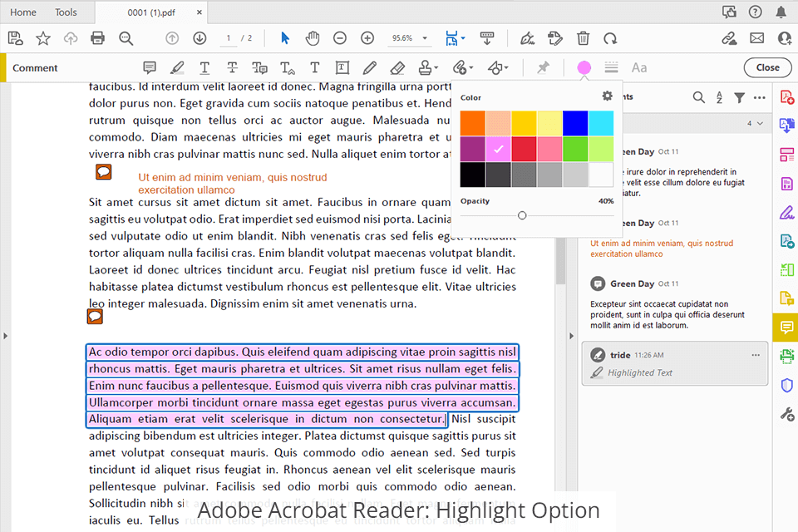
Task: Switch to the 0001 (1).pdf tab
Action: [151, 12]
